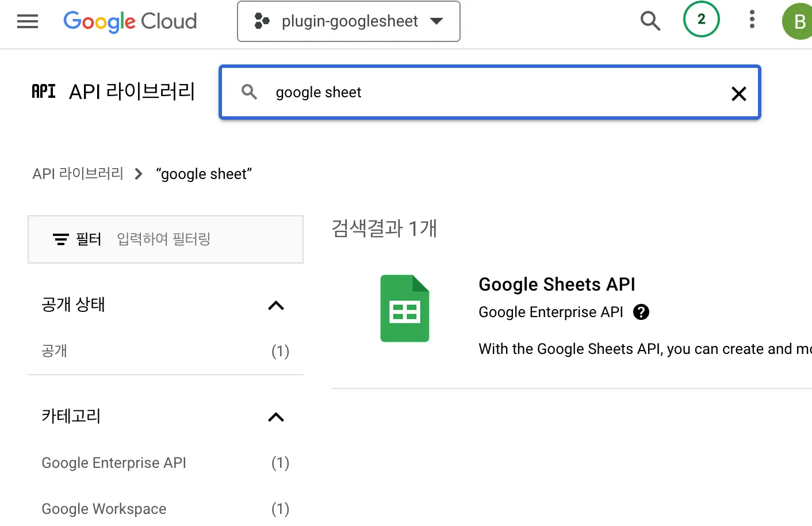
Task: Open the Google Sheets API result
Action: click(x=557, y=284)
